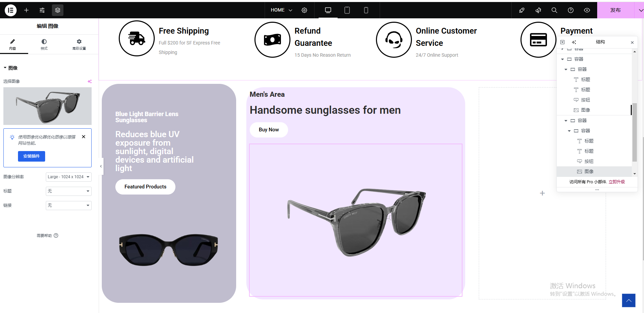Open the caption 标题 dropdown
Image resolution: width=644 pixels, height=313 pixels.
point(69,191)
